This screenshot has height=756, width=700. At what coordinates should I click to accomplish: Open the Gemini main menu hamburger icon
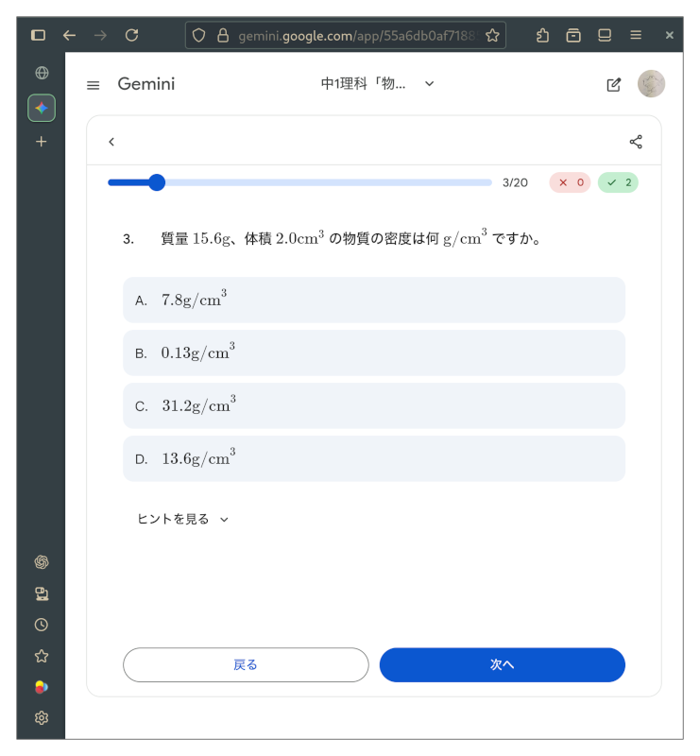click(93, 85)
